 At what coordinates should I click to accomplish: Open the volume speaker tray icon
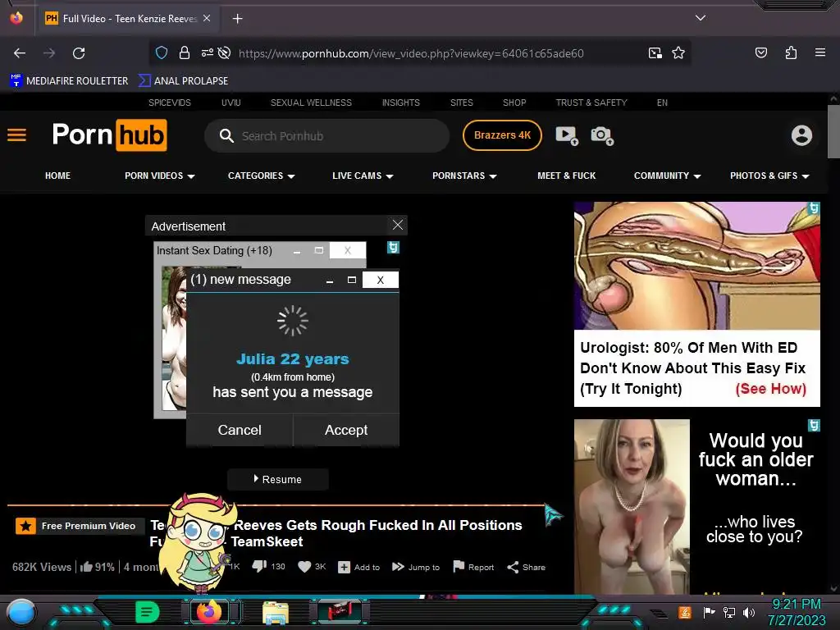(x=749, y=612)
